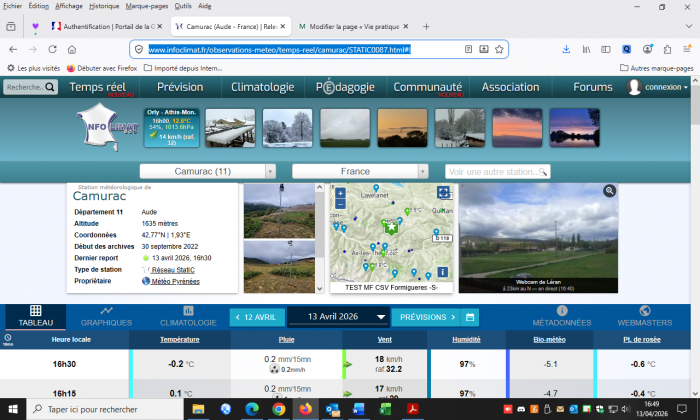The image size is (700, 420).
Task: Zoom in on the station map
Action: click(340, 193)
